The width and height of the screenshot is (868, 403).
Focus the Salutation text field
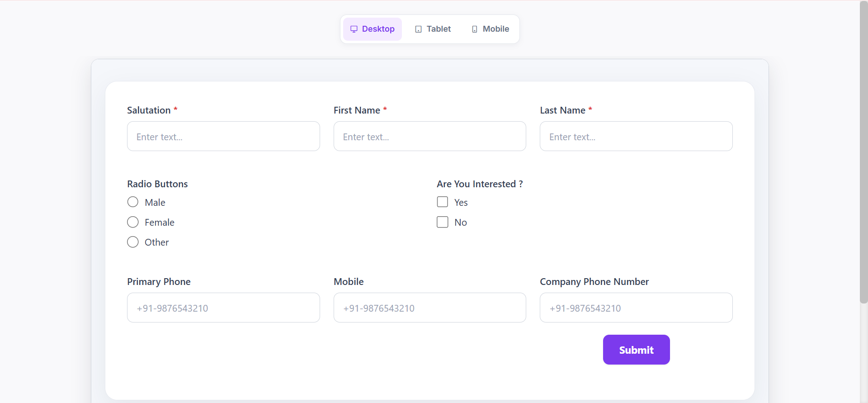click(223, 136)
